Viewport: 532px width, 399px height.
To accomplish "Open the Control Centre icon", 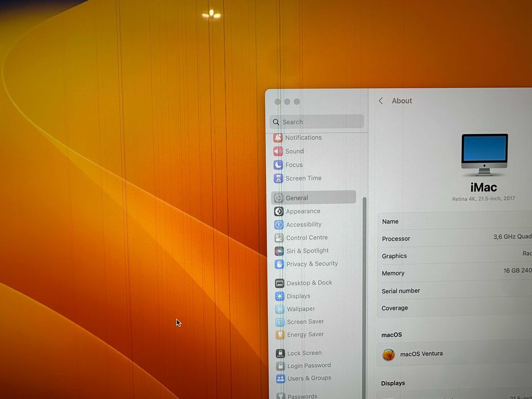I will pos(279,238).
